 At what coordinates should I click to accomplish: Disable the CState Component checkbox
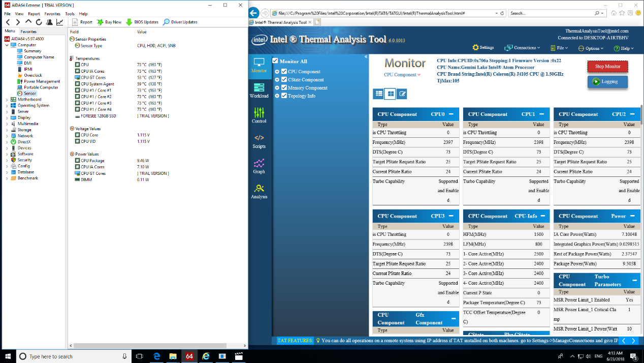tap(284, 79)
